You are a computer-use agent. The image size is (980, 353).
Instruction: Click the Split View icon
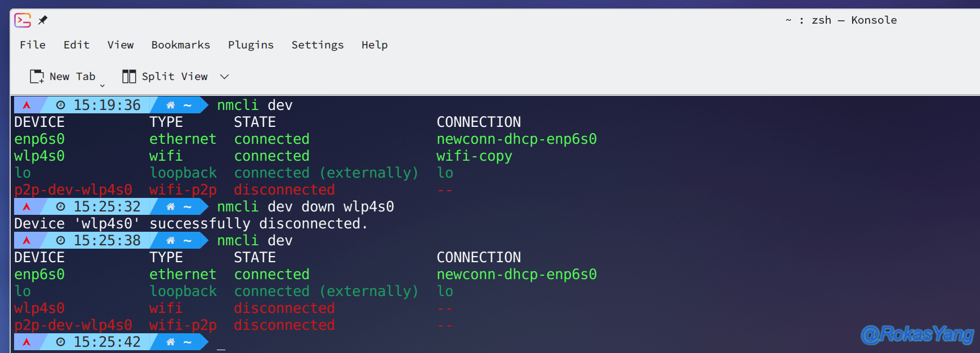[129, 76]
